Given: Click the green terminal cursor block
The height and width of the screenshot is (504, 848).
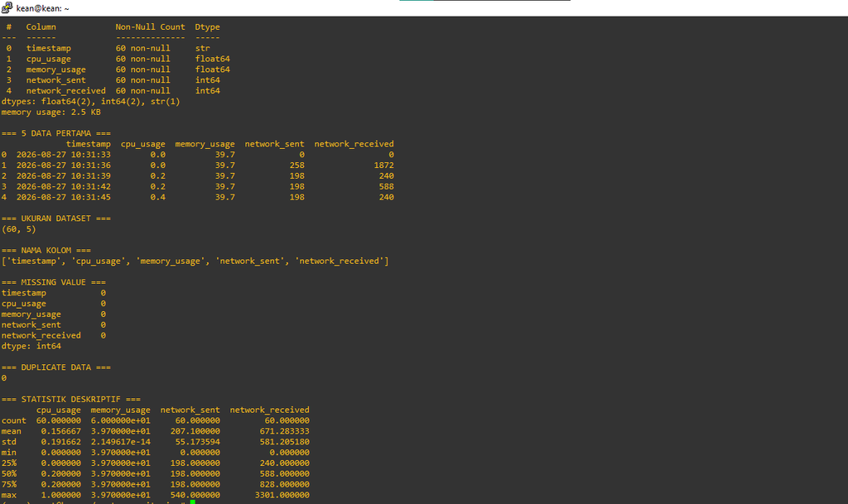Looking at the screenshot, I should pos(192,502).
